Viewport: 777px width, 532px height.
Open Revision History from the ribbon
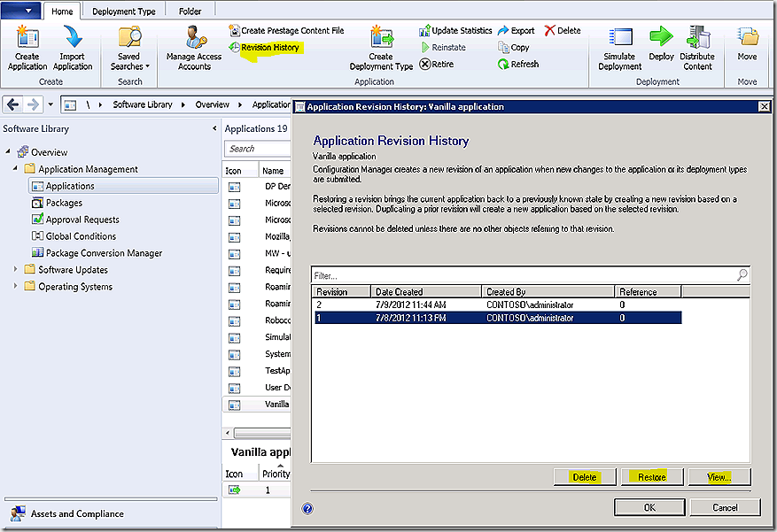click(265, 48)
